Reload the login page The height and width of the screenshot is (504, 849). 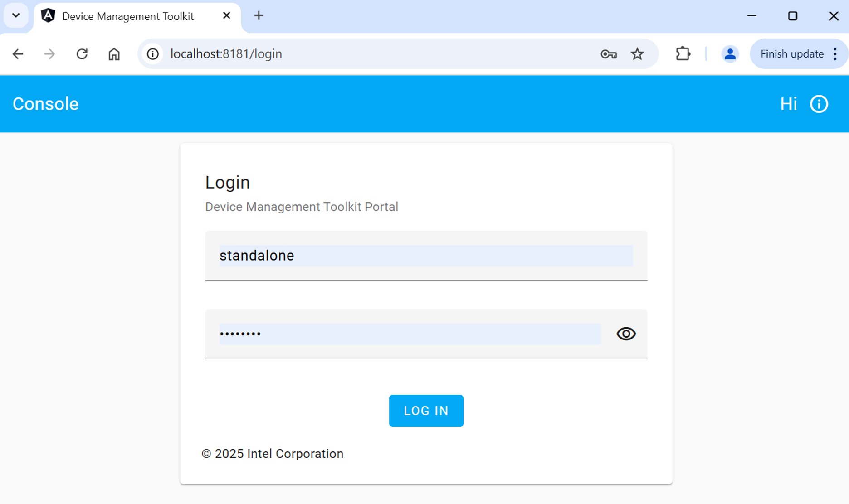(x=82, y=53)
